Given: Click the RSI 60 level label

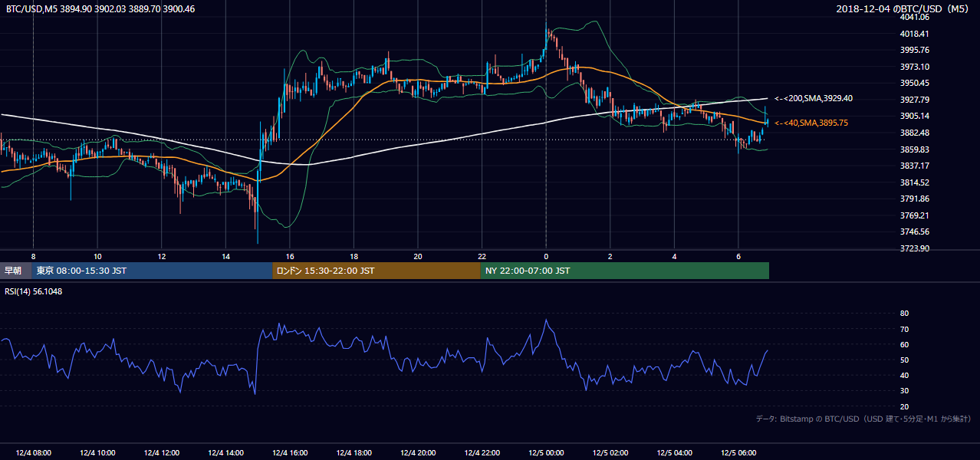Looking at the screenshot, I should pos(904,344).
